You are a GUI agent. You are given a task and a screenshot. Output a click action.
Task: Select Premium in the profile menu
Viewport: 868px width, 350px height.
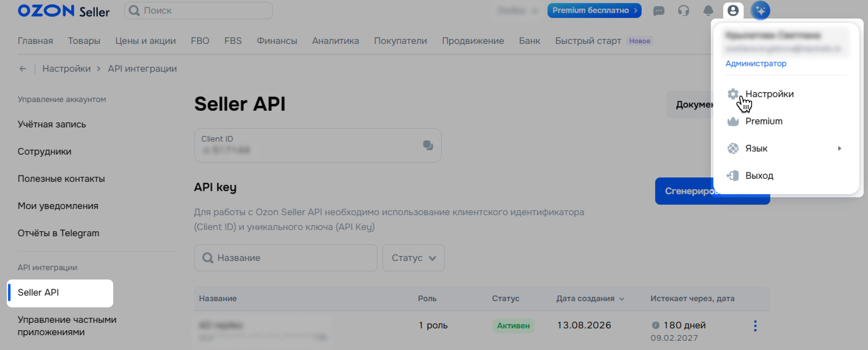764,121
